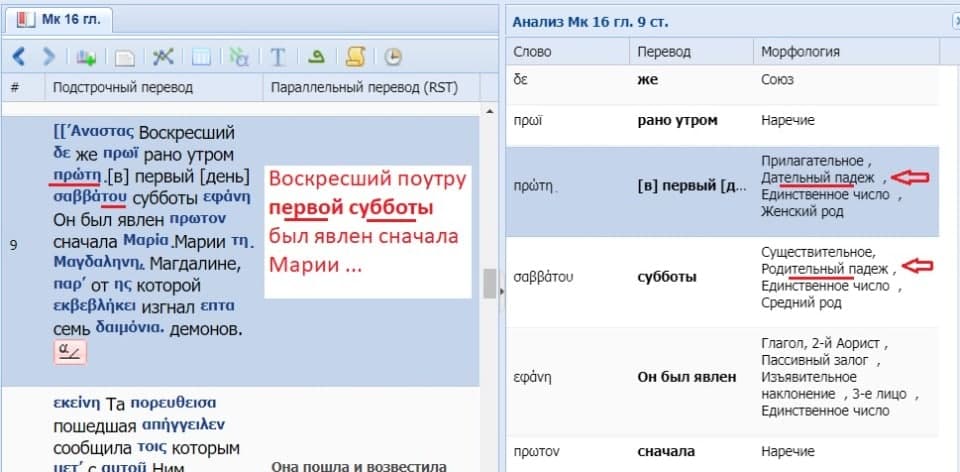Click the table columns icon in toolbar
This screenshot has width=960, height=472.
(201, 57)
